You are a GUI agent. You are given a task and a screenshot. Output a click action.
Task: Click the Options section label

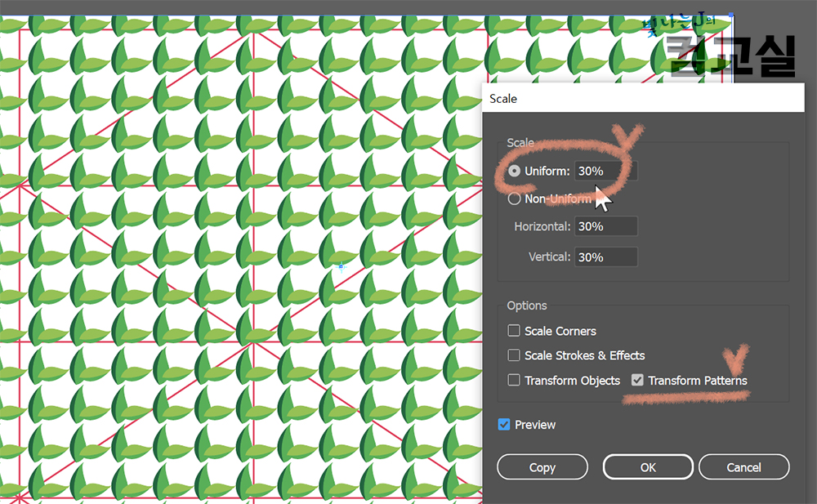pos(527,306)
